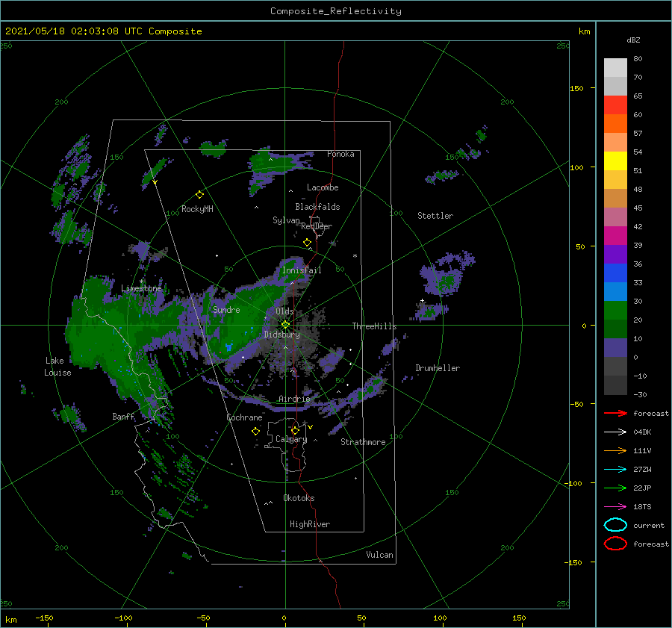
Task: Click the Didsbury map label
Action: pyautogui.click(x=281, y=335)
